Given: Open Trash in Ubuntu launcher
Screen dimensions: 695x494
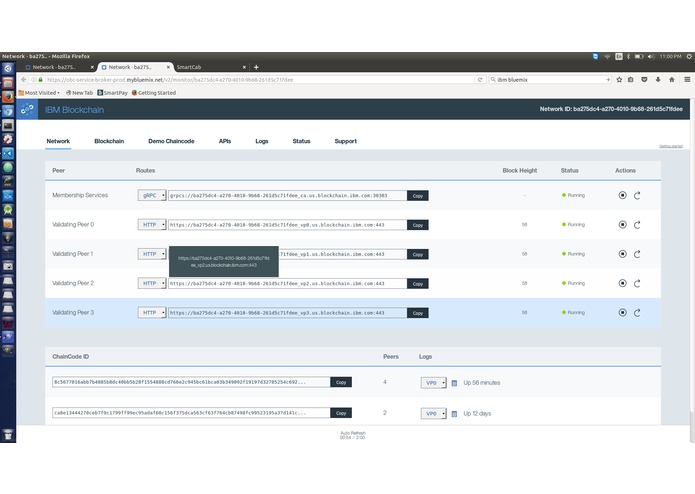Looking at the screenshot, I should pos(8,435).
